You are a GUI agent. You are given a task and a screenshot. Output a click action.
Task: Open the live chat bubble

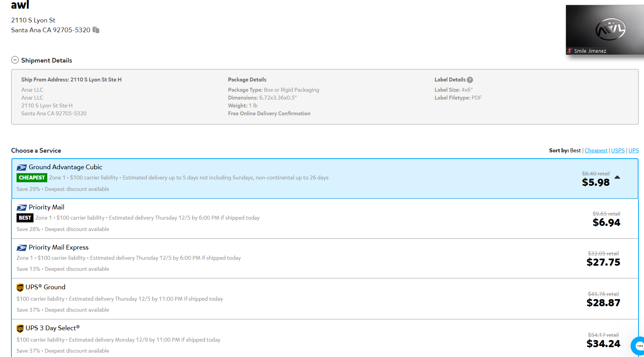coord(638,346)
